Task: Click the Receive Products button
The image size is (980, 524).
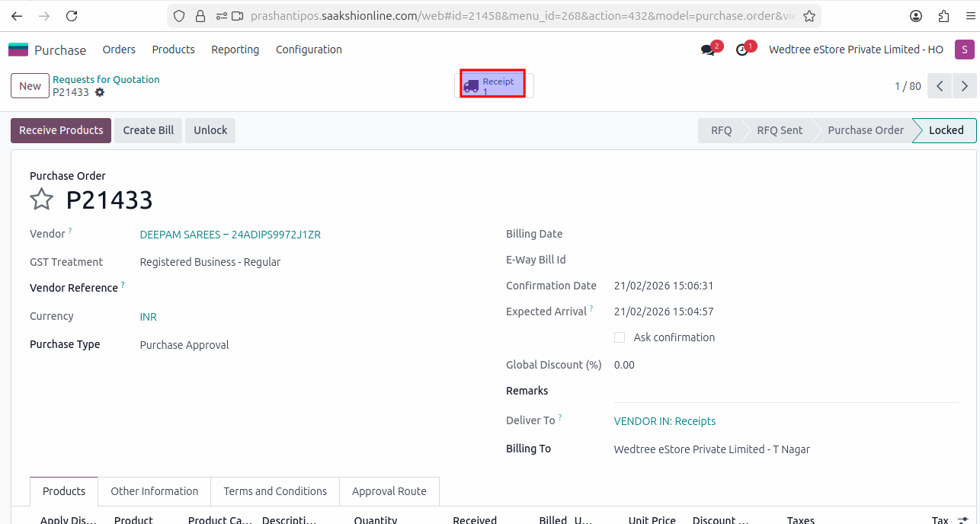Action: [61, 130]
